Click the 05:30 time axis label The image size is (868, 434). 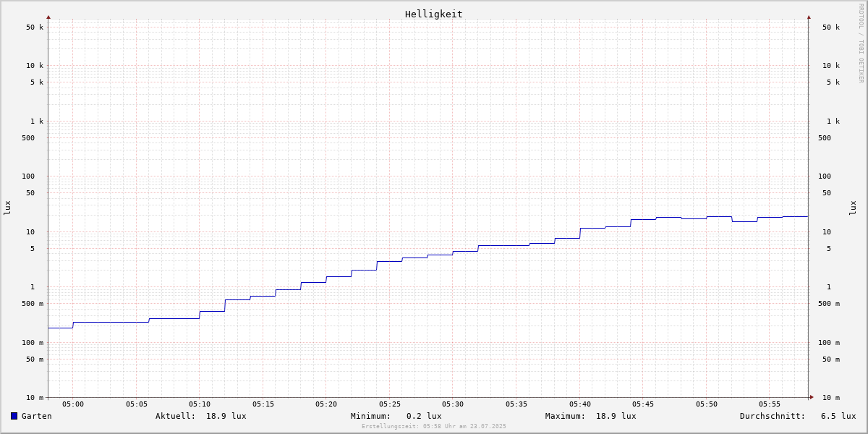coord(453,404)
